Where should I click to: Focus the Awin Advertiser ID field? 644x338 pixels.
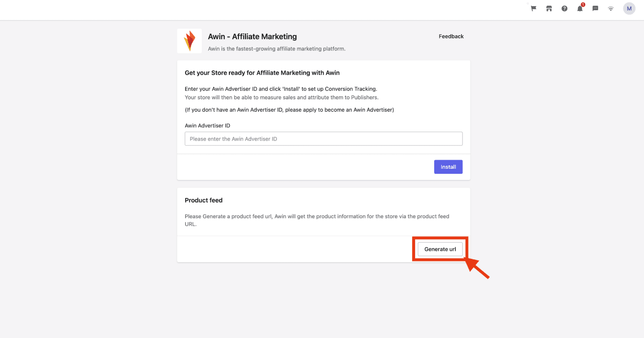pos(324,139)
